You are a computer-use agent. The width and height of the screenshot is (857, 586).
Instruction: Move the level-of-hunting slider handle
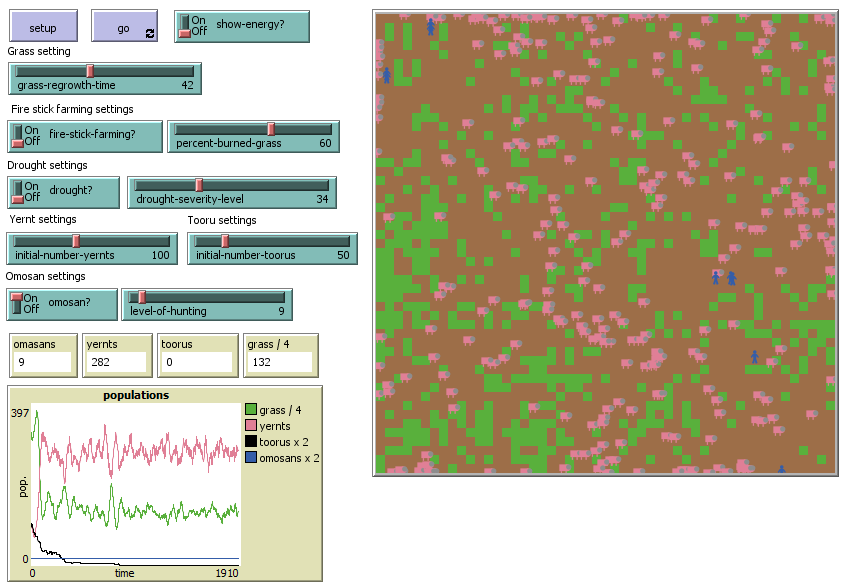142,297
